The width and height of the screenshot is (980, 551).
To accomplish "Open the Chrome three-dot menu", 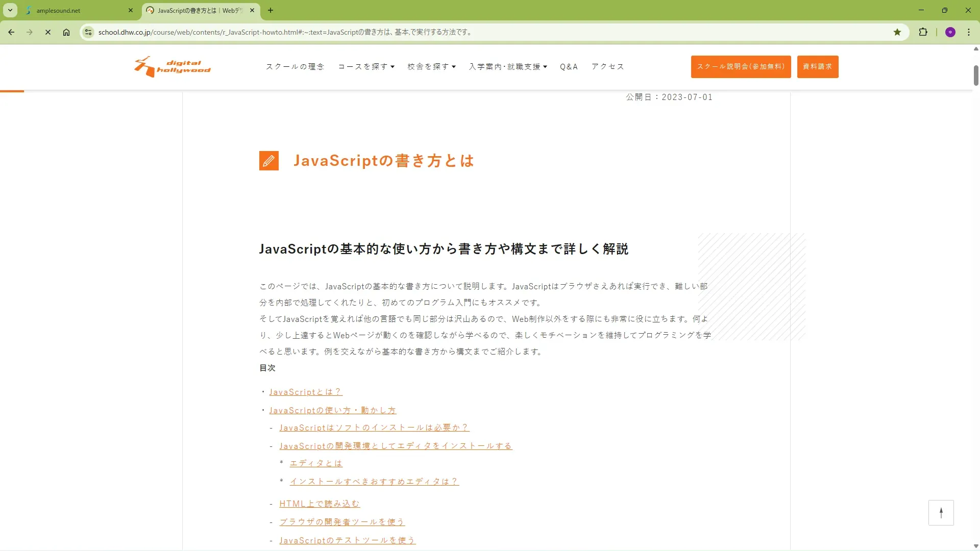I will point(968,32).
